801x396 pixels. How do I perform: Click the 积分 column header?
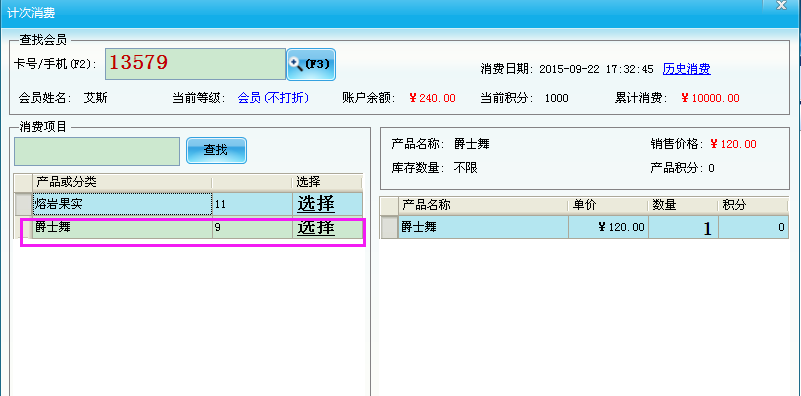click(753, 205)
